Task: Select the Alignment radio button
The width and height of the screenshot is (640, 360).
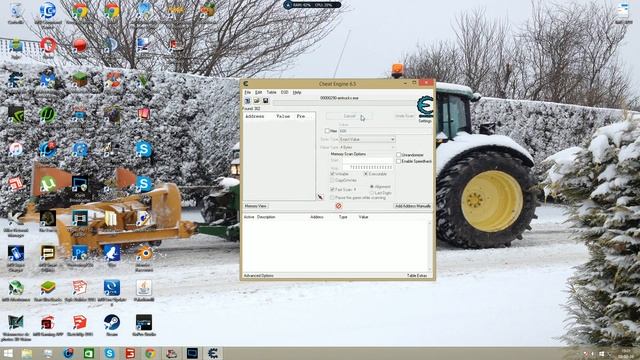Action: tap(372, 187)
